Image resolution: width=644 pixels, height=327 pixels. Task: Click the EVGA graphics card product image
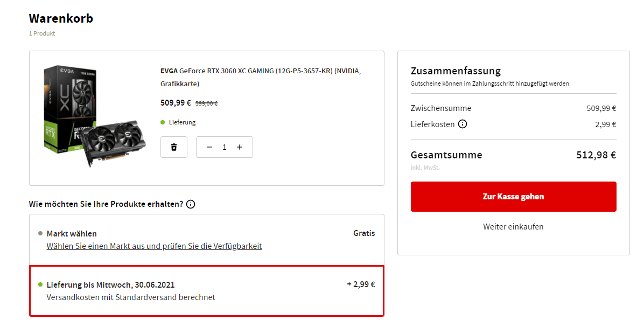pyautogui.click(x=94, y=116)
